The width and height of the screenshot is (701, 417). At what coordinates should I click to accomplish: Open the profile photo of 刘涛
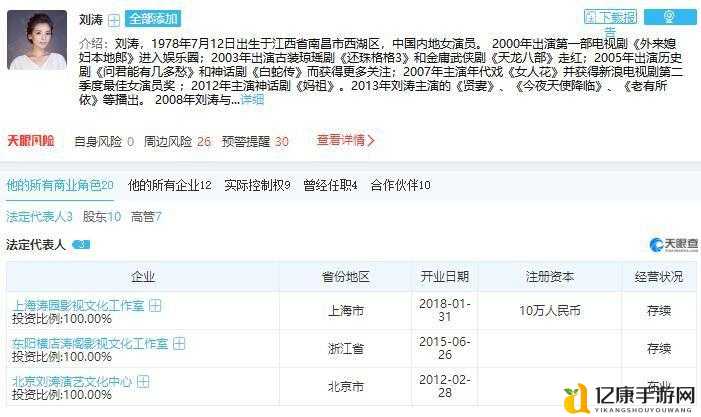pos(37,40)
